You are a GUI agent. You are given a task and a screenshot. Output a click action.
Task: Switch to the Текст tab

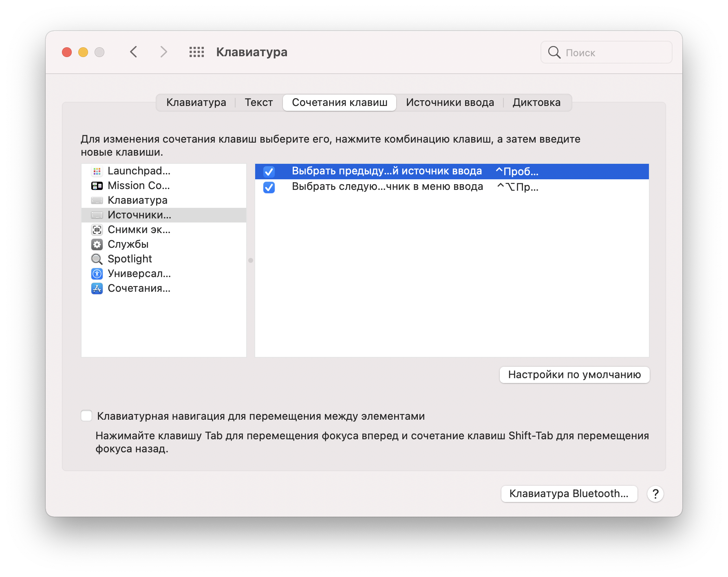[x=258, y=103]
